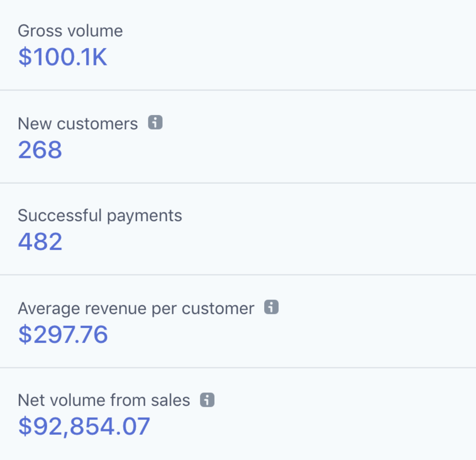
Task: Click the info icon beside Net volume from sales
Action: [x=207, y=400]
